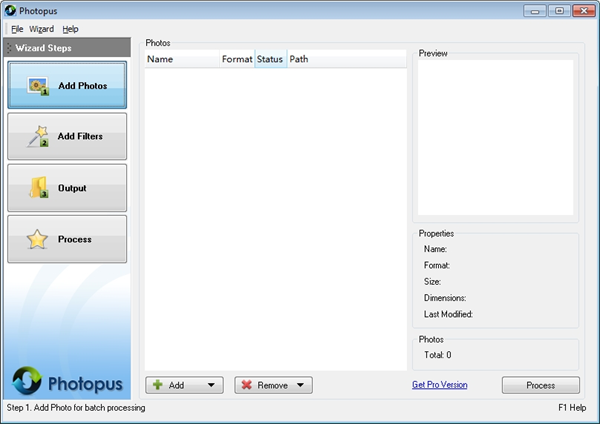Go to the Output step label
Viewport: 600px width, 424px height.
point(72,188)
